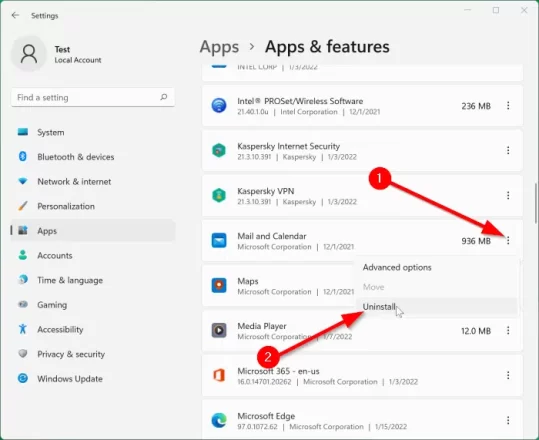Choose Advanced options in the context menu

point(437,267)
